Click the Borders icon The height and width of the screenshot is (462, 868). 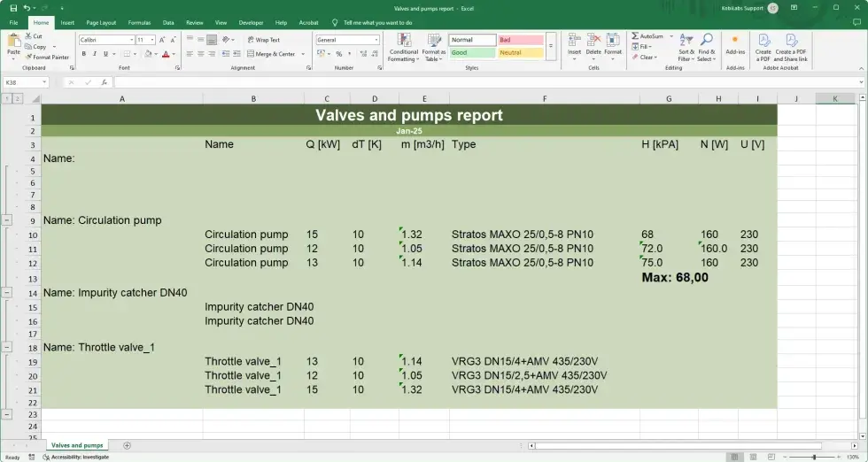127,54
